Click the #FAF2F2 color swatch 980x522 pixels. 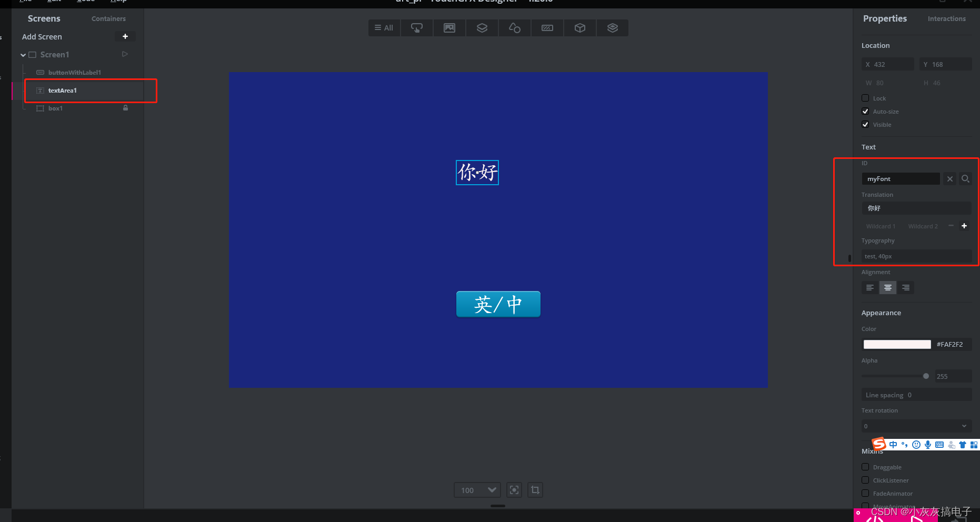pyautogui.click(x=896, y=344)
